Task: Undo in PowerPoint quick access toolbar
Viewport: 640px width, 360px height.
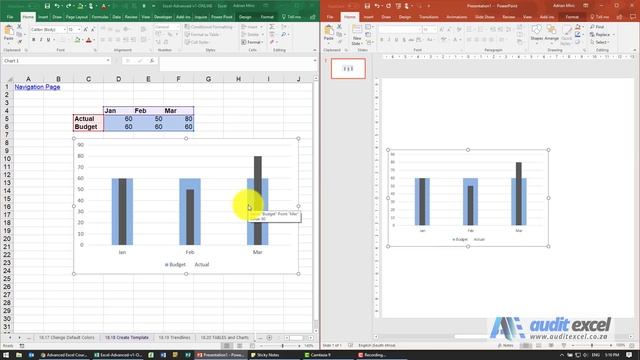Action: pyautogui.click(x=377, y=6)
